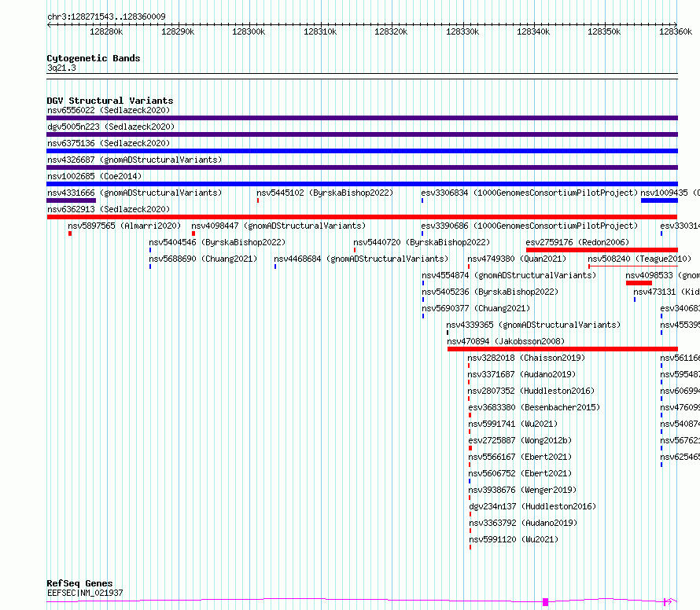Image resolution: width=700 pixels, height=610 pixels.
Task: Click the nsv6556022 (Sedlazeck2020) variant label
Action: [109, 110]
